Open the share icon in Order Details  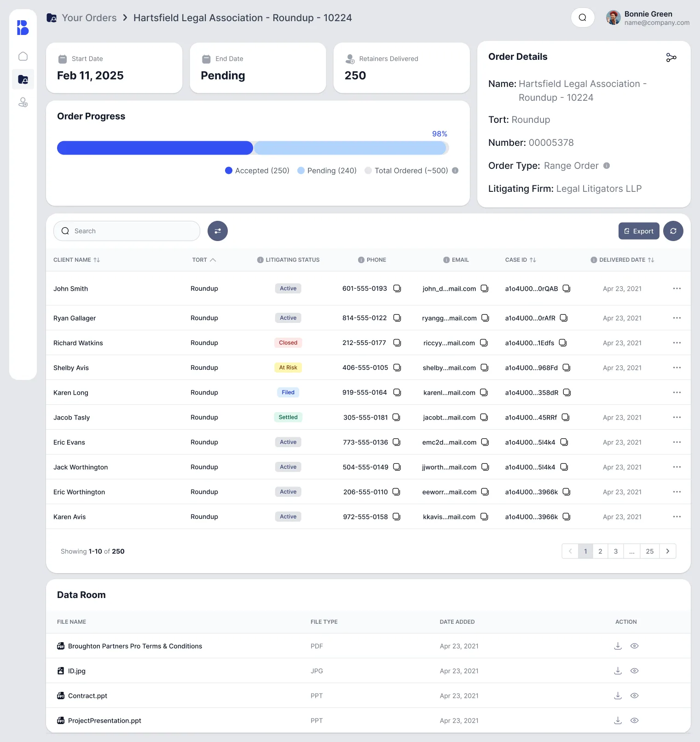671,58
